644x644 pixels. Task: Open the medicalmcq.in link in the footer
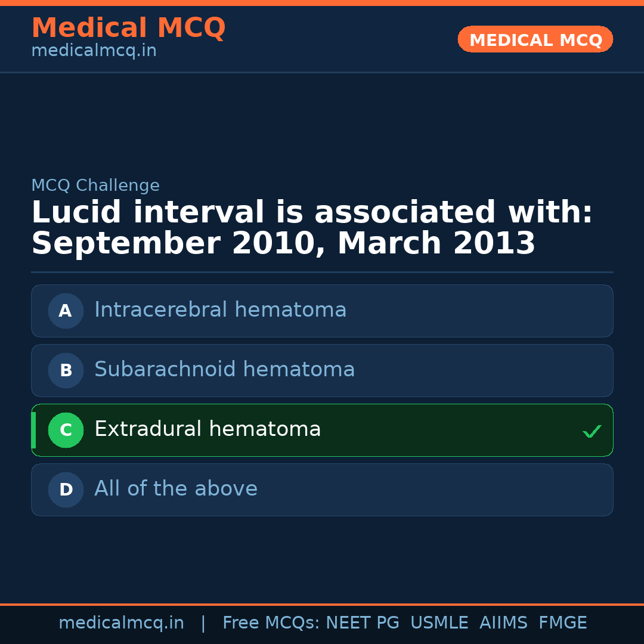(x=121, y=623)
